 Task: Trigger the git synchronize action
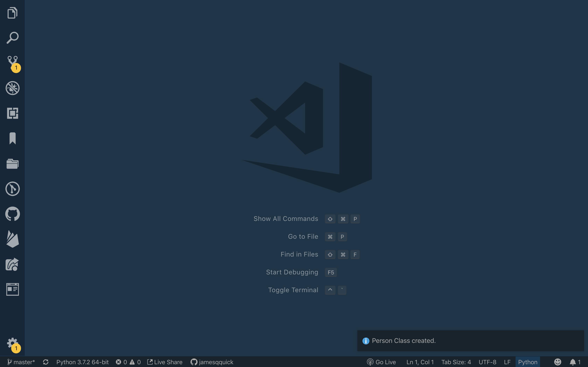(x=46, y=362)
